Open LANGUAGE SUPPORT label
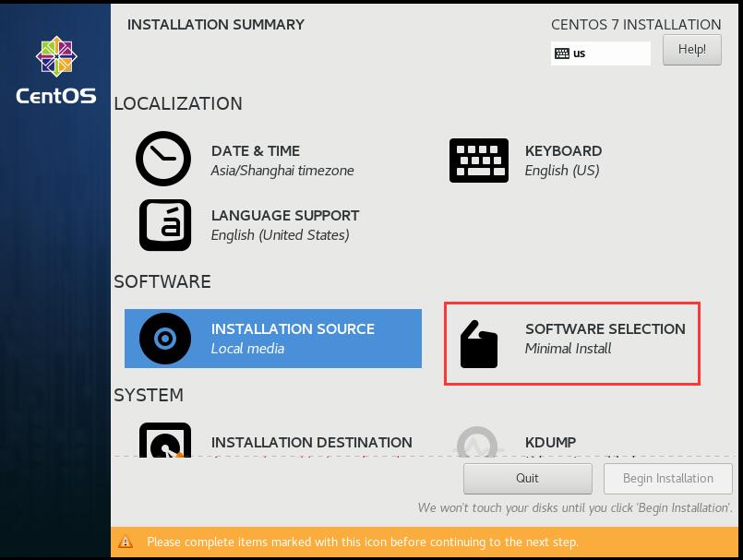 (285, 216)
